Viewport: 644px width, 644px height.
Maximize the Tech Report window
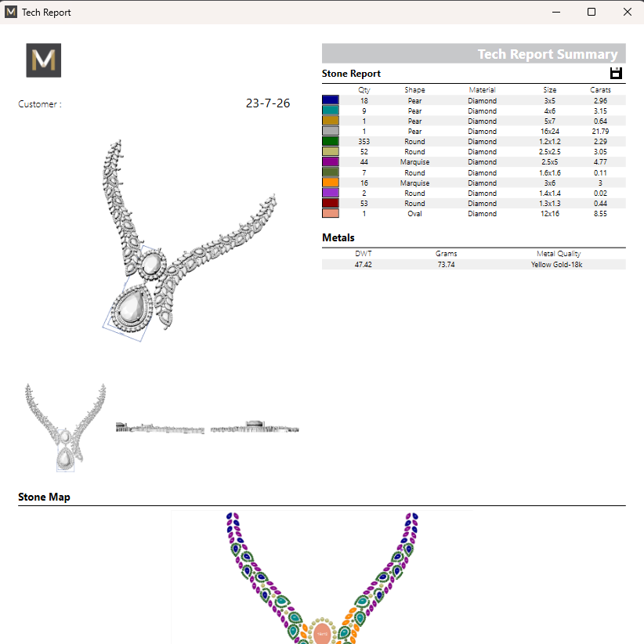click(592, 12)
